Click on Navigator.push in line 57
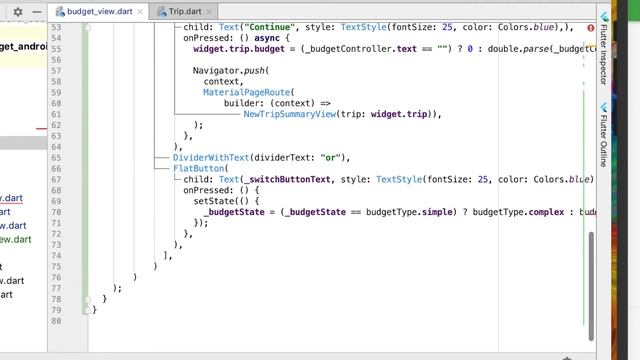 (229, 71)
